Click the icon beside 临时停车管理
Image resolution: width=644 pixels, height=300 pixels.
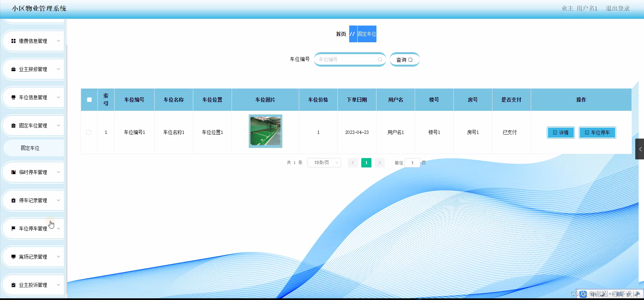click(x=13, y=172)
